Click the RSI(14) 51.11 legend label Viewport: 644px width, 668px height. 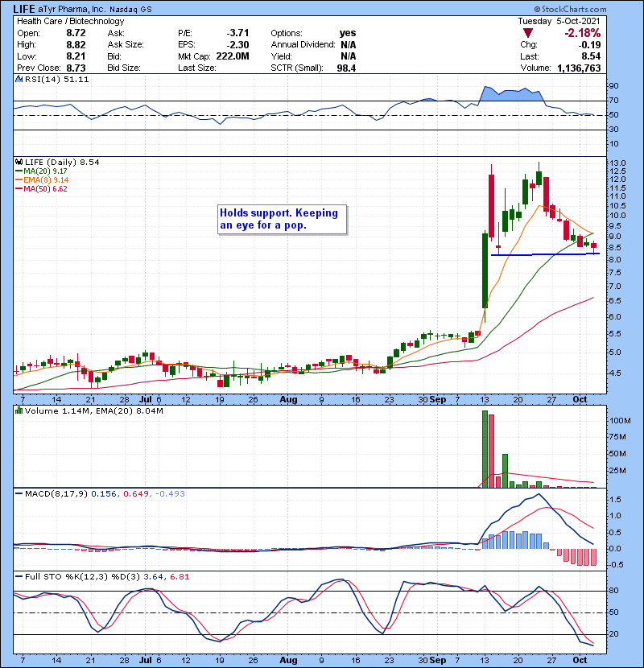(x=57, y=79)
